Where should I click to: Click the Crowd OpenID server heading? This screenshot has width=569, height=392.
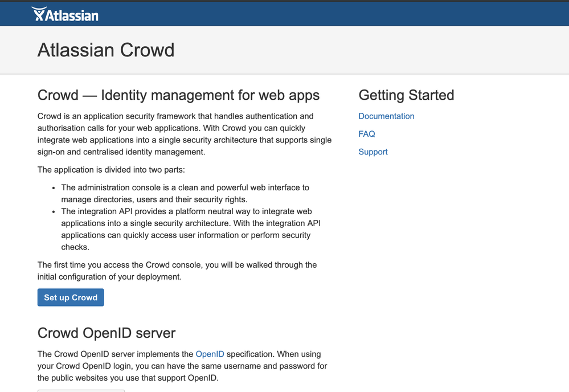click(x=107, y=333)
